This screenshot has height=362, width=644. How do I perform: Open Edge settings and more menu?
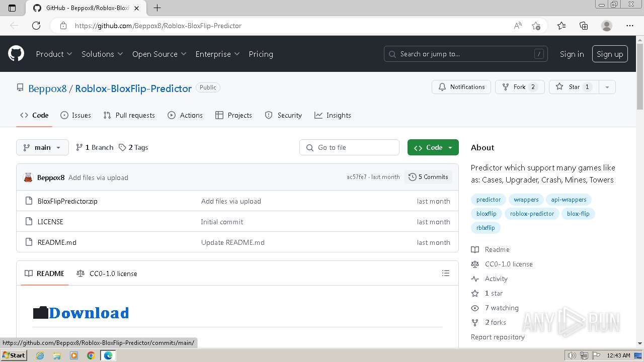(630, 26)
